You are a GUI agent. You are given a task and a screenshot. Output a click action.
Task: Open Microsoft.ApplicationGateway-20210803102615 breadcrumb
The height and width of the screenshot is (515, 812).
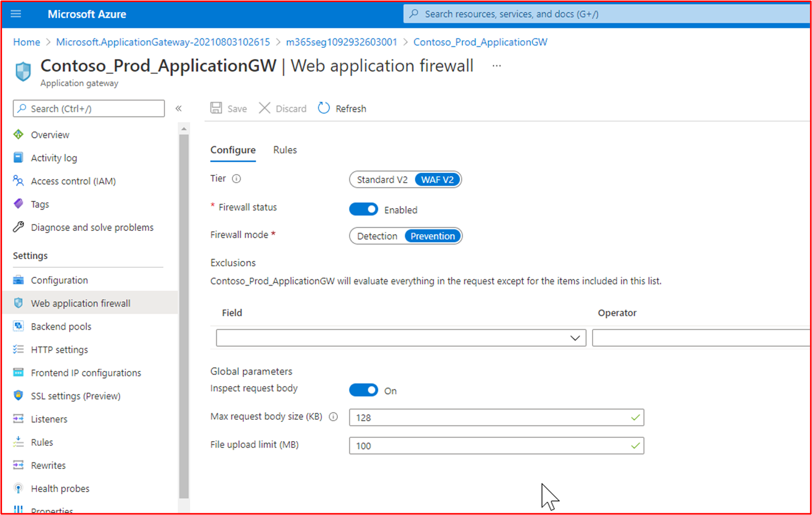(163, 42)
